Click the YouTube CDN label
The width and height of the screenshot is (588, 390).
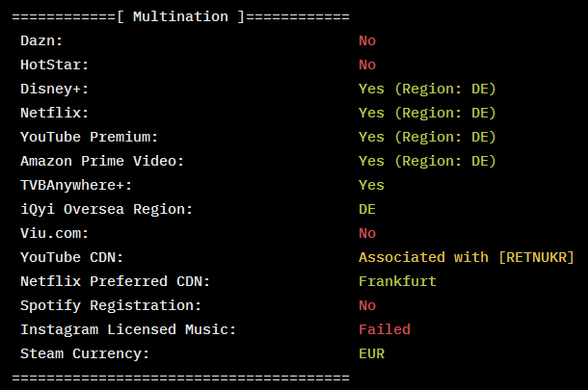[x=72, y=257]
